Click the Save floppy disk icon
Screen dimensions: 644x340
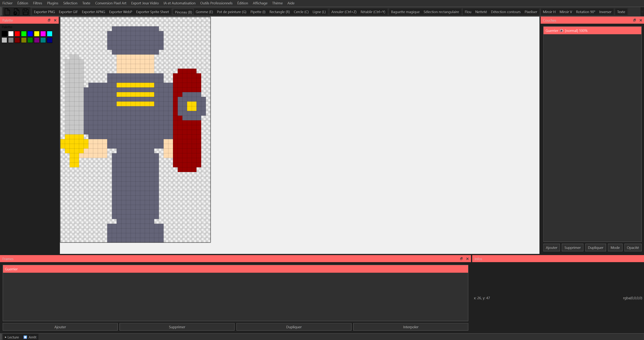26,12
